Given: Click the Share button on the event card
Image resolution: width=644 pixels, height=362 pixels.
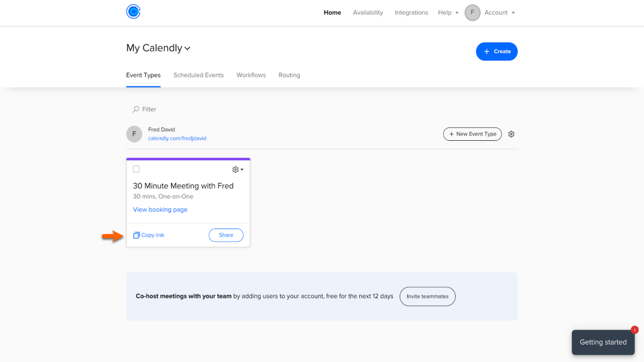Looking at the screenshot, I should click(x=226, y=235).
